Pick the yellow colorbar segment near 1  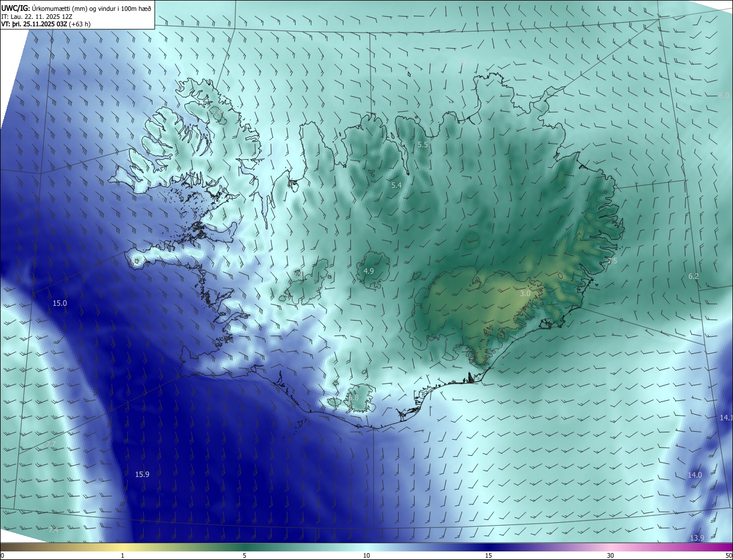pyautogui.click(x=123, y=547)
